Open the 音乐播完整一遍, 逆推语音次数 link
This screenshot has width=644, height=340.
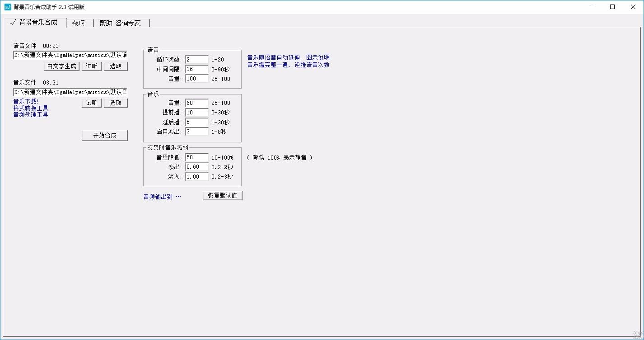(288, 65)
